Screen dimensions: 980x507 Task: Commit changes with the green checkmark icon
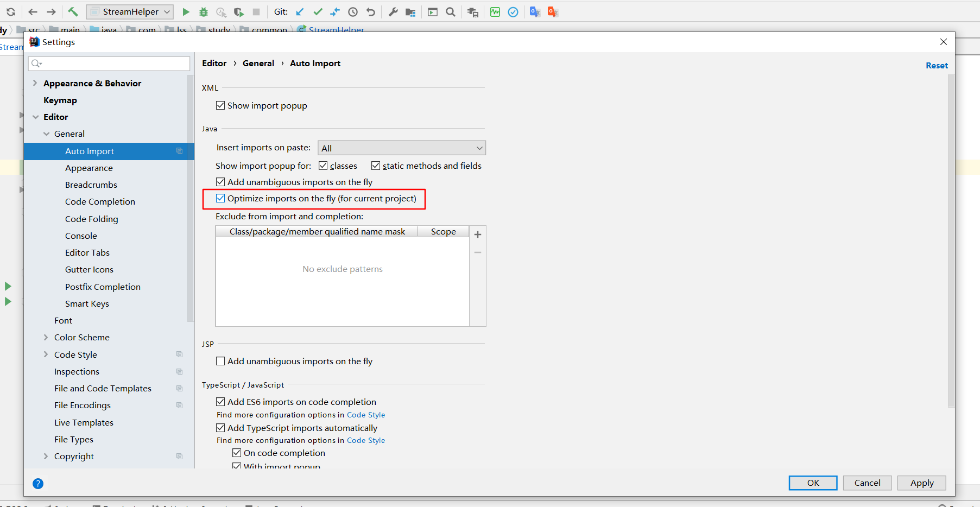(318, 12)
